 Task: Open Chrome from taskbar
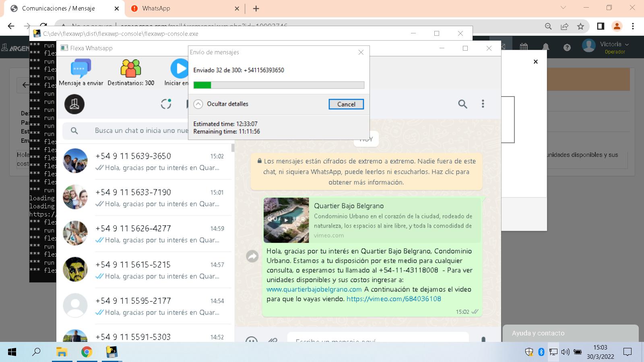pyautogui.click(x=87, y=352)
